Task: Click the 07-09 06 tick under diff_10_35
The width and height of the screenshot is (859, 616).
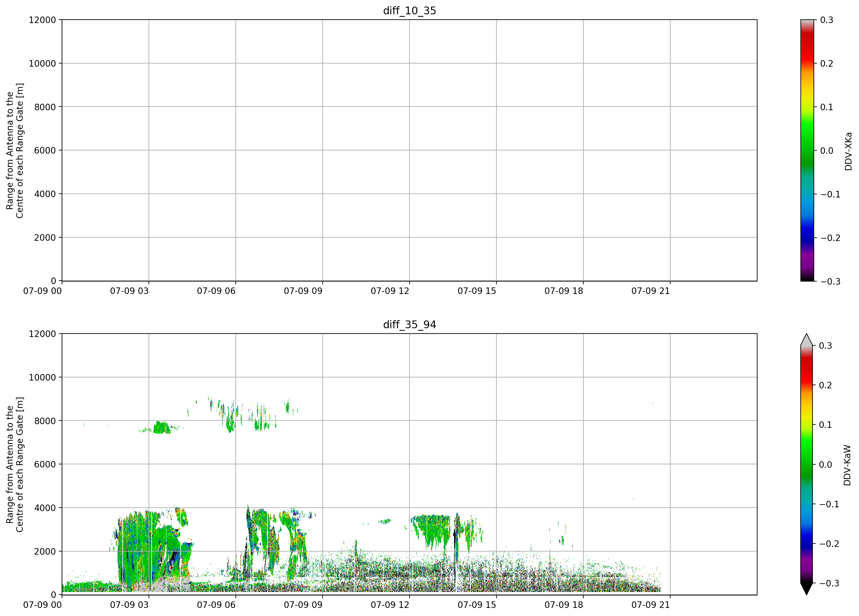Action: (x=216, y=291)
